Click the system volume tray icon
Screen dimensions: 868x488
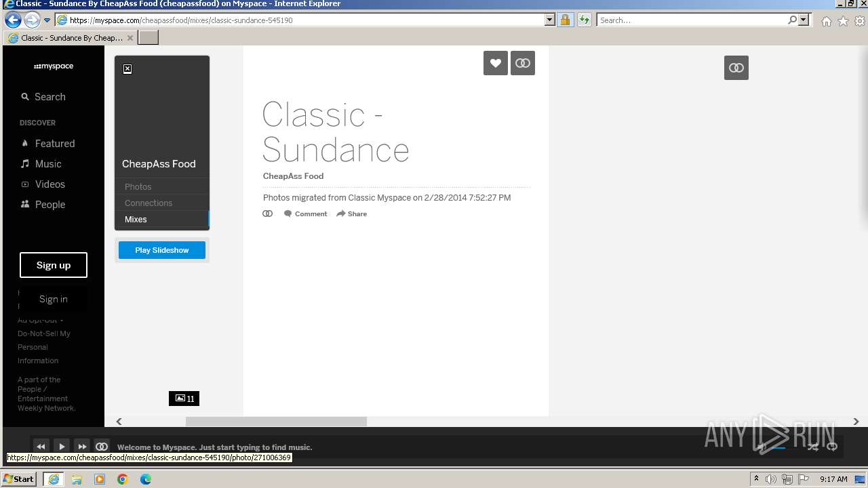(771, 479)
